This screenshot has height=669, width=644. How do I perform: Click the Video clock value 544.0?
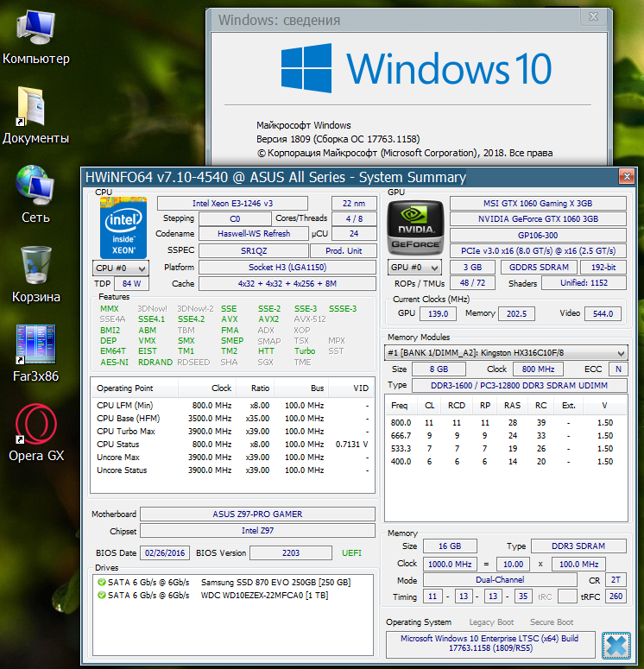pyautogui.click(x=603, y=313)
